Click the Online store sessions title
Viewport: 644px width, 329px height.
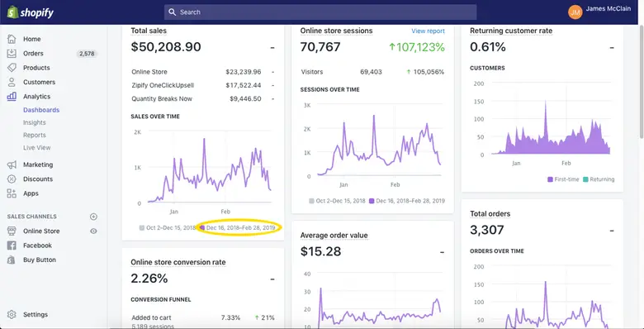[x=336, y=31]
